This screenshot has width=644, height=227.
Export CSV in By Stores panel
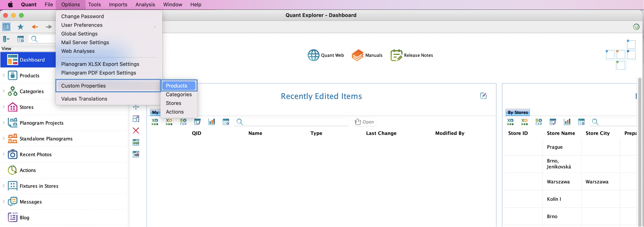click(x=539, y=122)
